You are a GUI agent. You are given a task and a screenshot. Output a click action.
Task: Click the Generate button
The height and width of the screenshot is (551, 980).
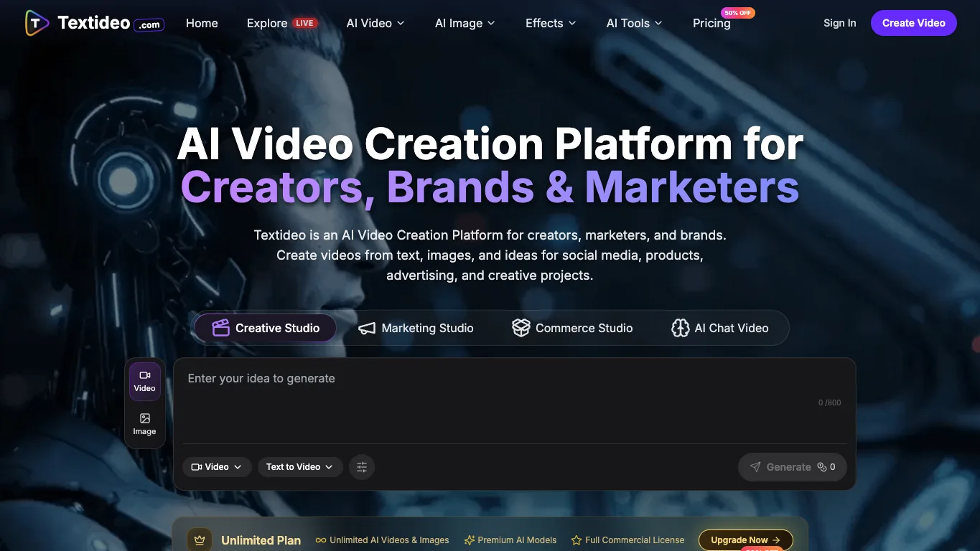point(793,467)
